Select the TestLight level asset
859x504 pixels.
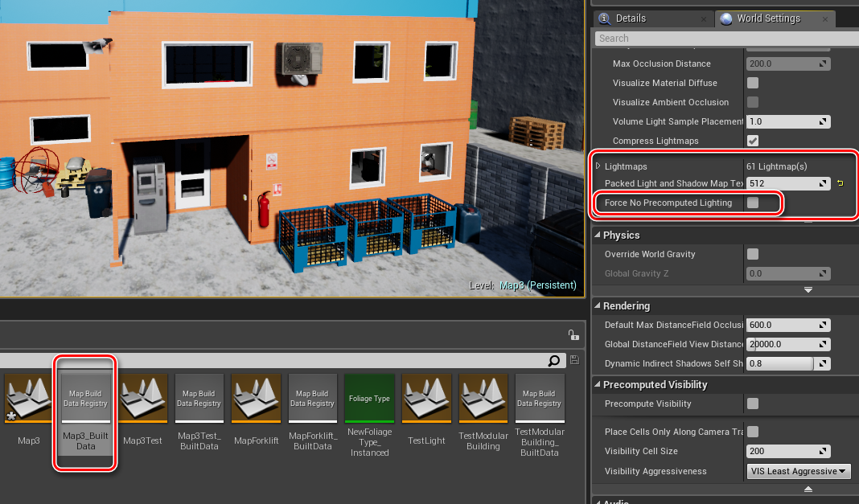(426, 411)
